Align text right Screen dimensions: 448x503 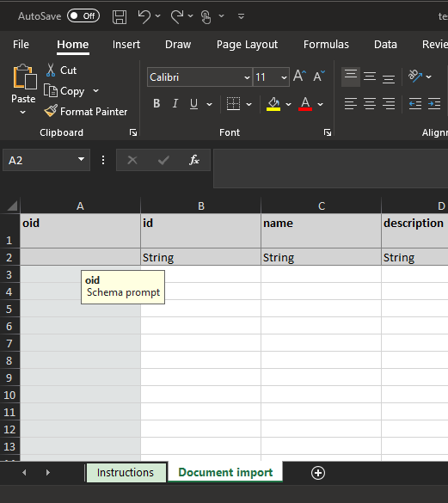click(389, 104)
